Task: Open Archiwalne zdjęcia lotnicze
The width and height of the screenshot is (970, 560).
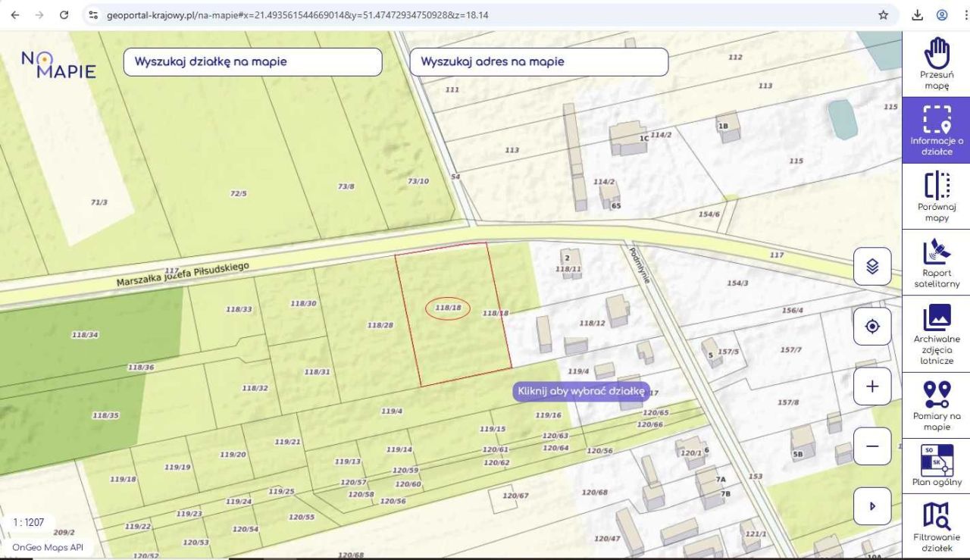Action: pyautogui.click(x=937, y=333)
